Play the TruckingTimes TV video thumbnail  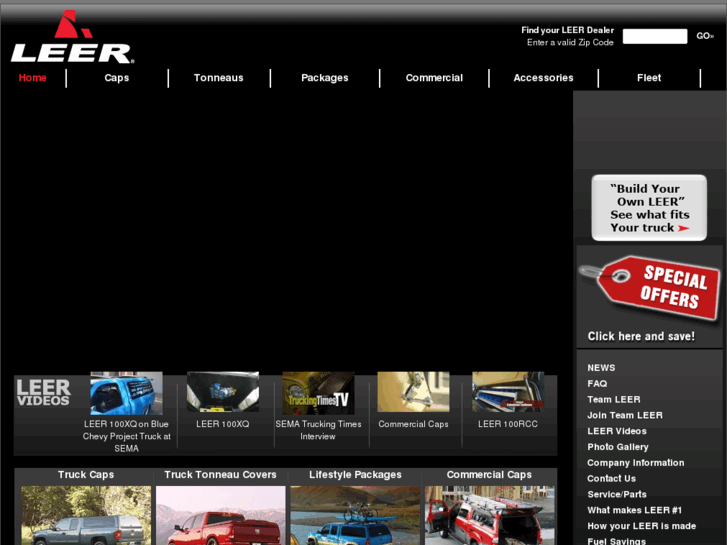coord(318,393)
